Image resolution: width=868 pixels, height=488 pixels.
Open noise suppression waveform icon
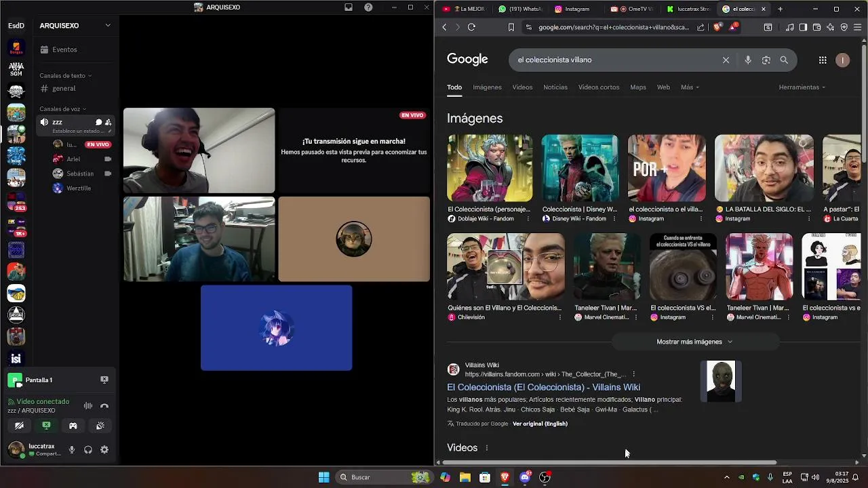pyautogui.click(x=88, y=406)
